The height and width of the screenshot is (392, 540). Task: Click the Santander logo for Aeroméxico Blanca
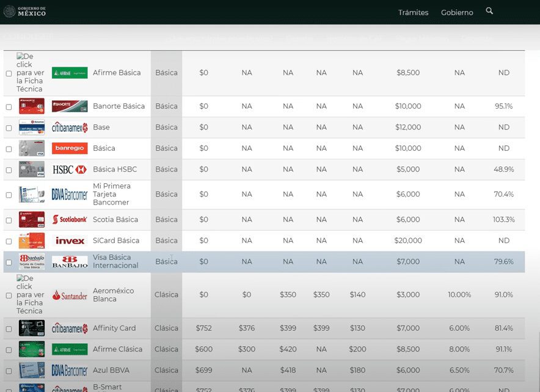(x=70, y=296)
